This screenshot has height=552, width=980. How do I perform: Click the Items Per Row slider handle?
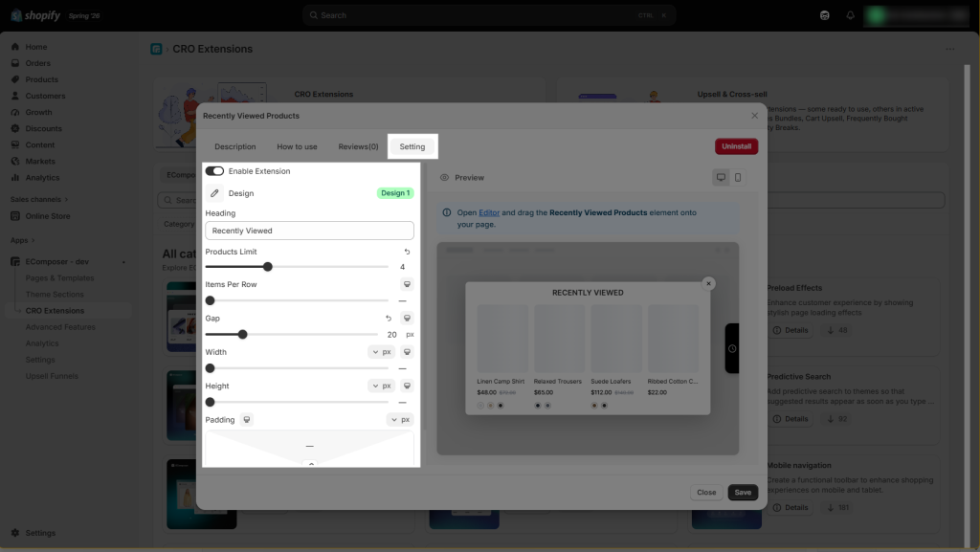pyautogui.click(x=210, y=300)
